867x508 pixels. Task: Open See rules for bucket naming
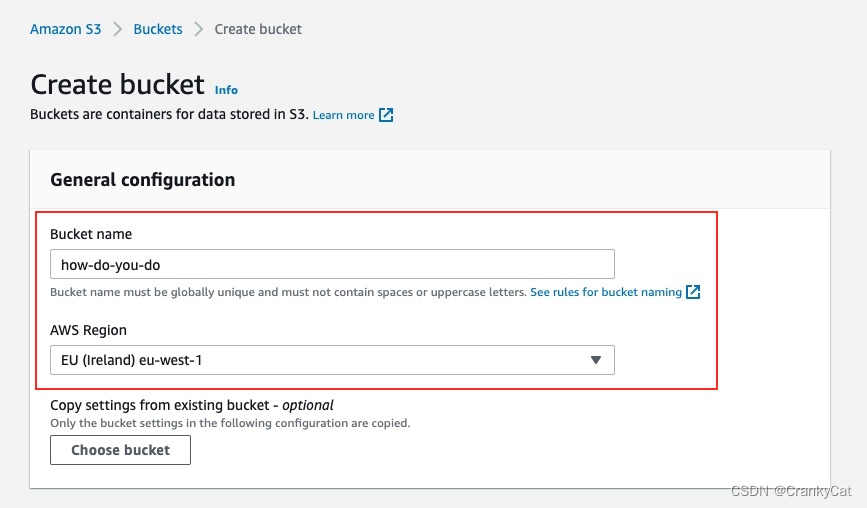tap(605, 292)
